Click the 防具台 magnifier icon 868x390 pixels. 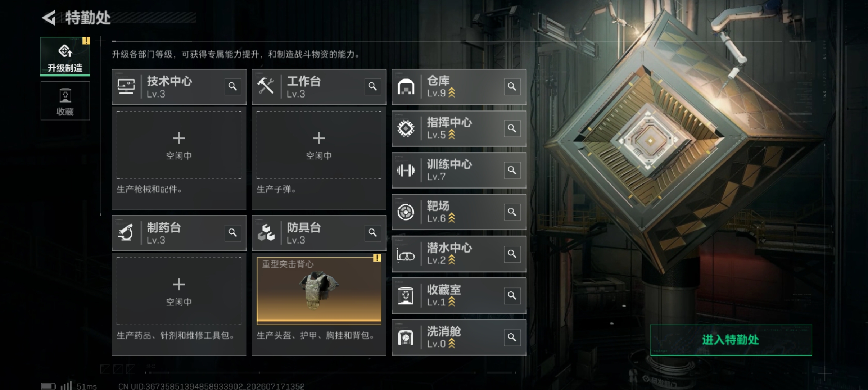pyautogui.click(x=372, y=233)
